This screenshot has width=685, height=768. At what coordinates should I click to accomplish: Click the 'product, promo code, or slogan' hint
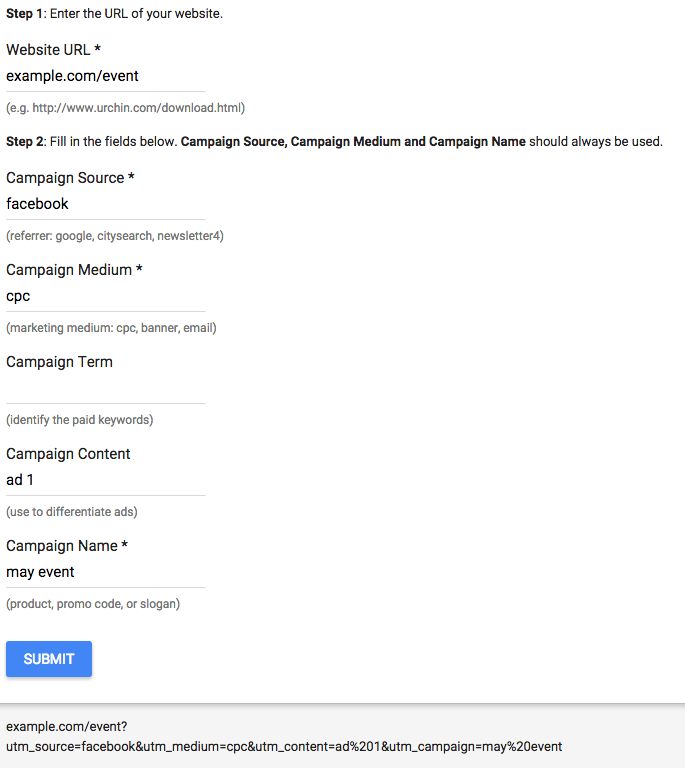click(93, 604)
